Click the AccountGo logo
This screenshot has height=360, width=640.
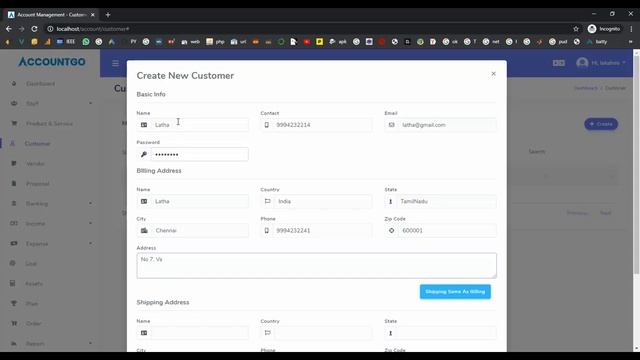click(52, 62)
